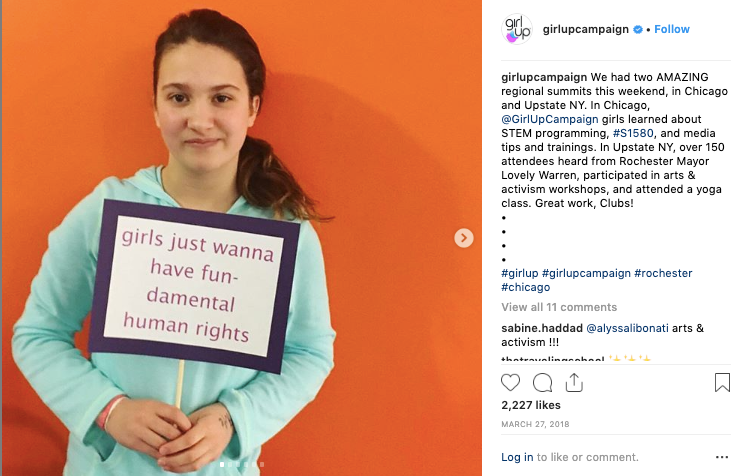
Task: Like the post with the heart icon
Action: 510,383
